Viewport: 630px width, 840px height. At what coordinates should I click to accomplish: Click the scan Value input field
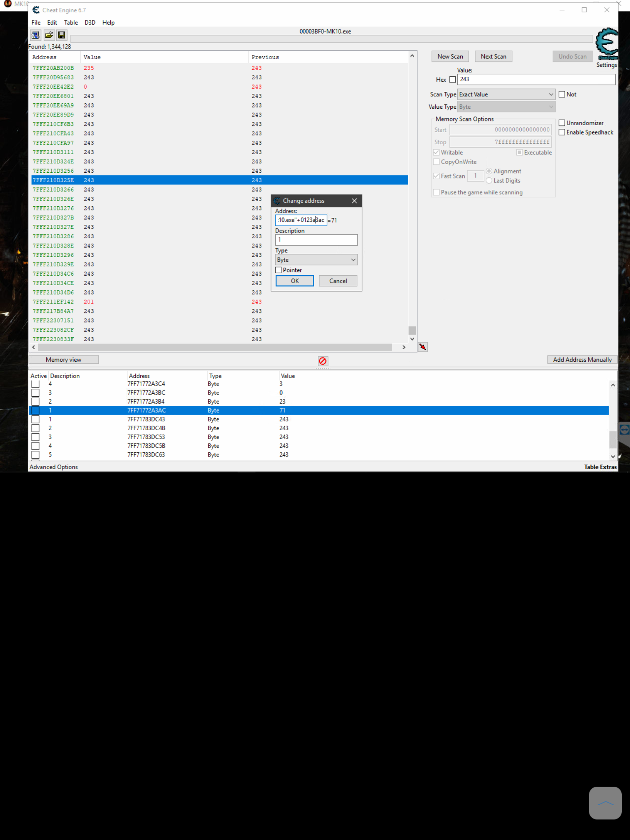(x=536, y=80)
